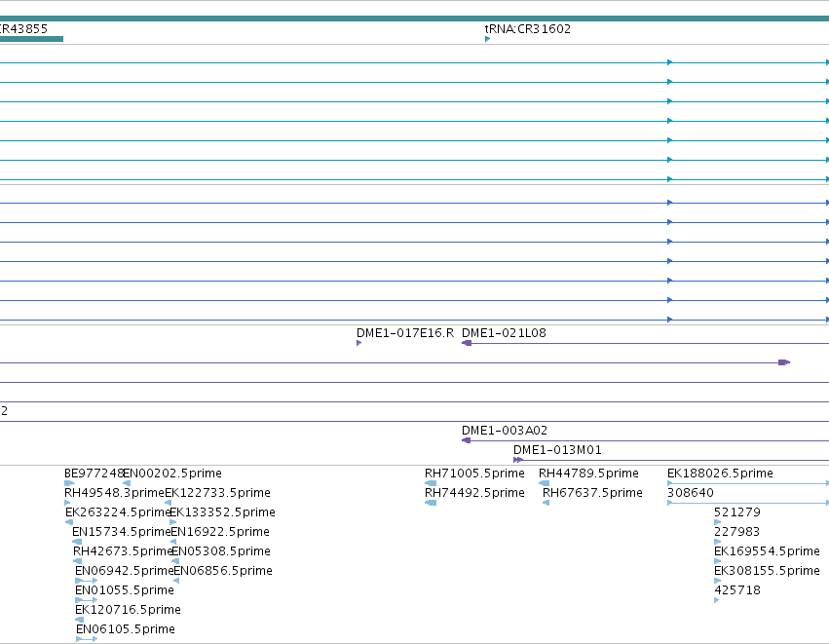Select the EK122733.5prime label
829x644 pixels.
218,493
